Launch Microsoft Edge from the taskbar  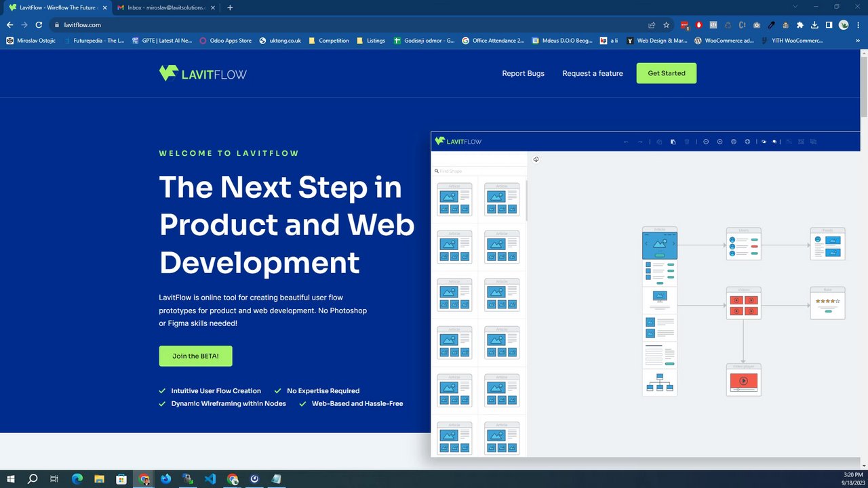click(77, 479)
